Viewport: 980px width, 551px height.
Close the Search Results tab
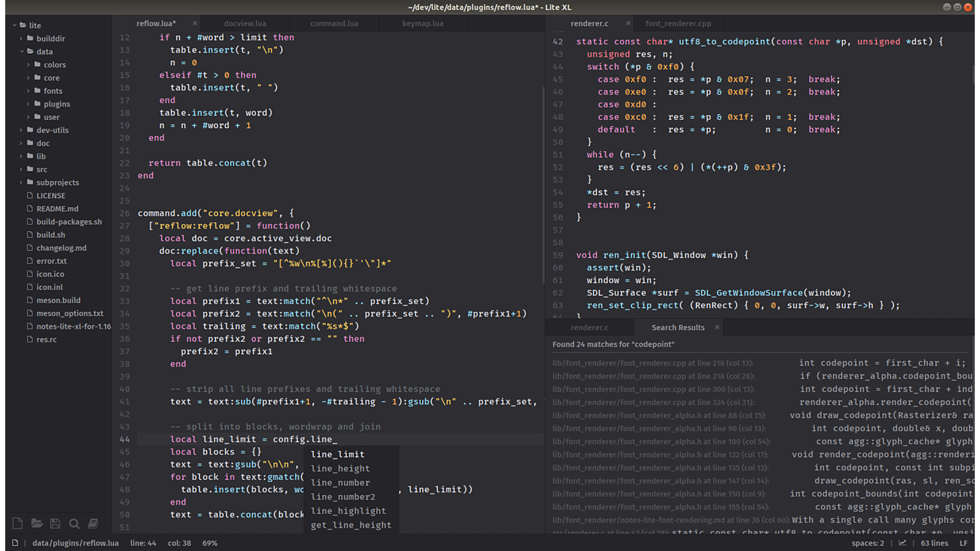point(717,328)
